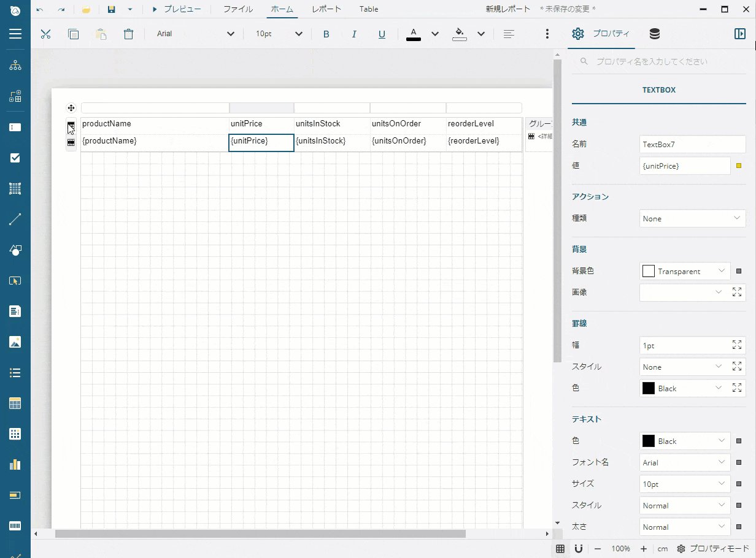Click the table move handle icon
The image size is (756, 558).
tap(71, 108)
